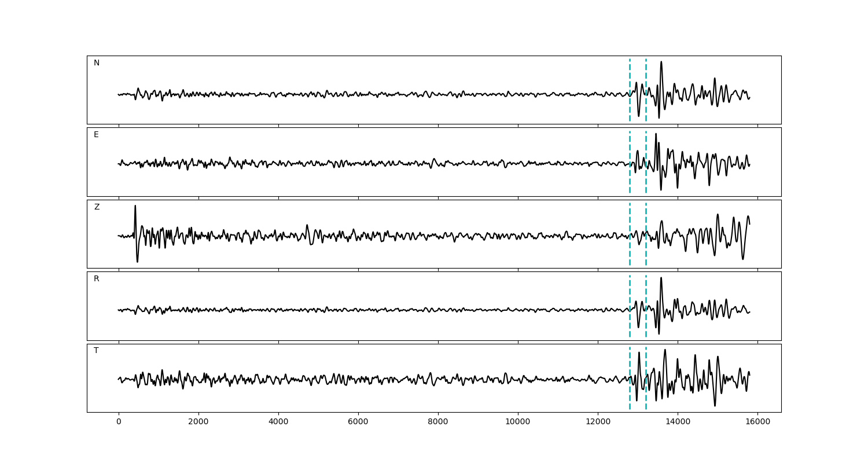Select the R panel label
Viewport: 868px width, 463px height.
97,279
